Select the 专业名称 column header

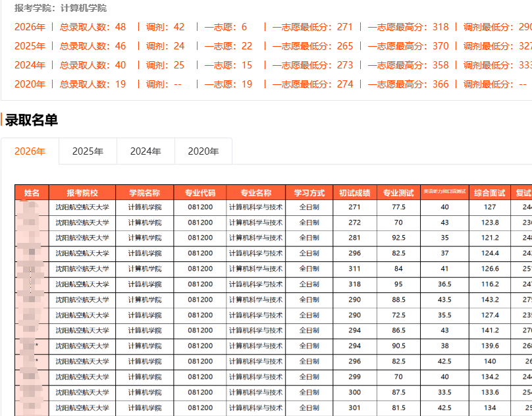[x=256, y=193]
